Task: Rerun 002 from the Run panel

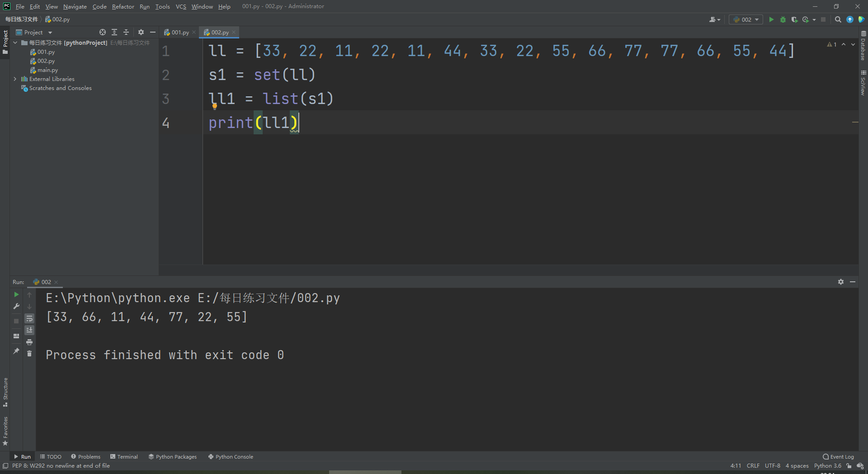Action: pos(16,294)
